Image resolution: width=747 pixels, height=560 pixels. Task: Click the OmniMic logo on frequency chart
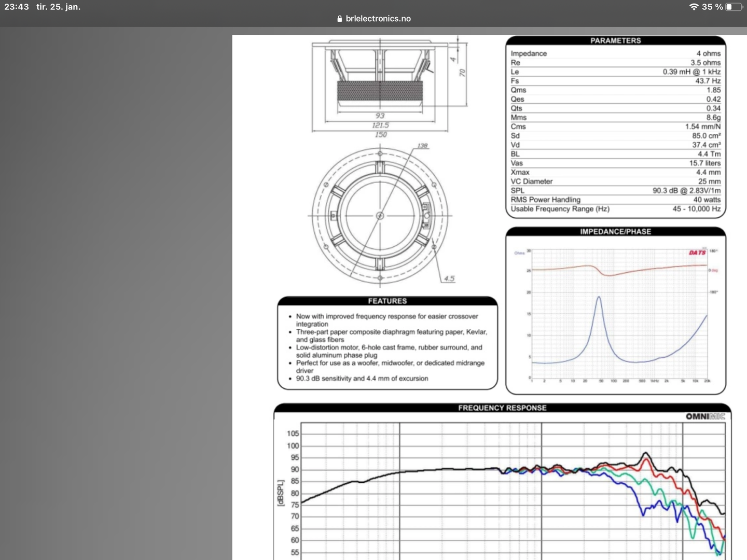tap(705, 416)
